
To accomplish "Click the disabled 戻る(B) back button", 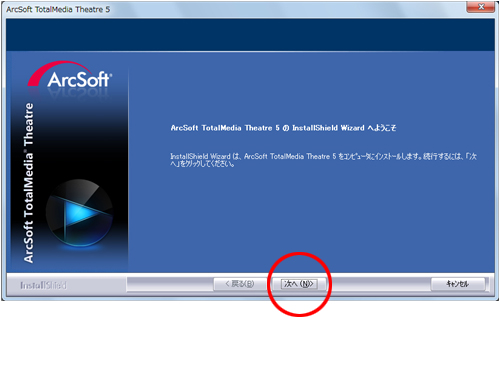I will (x=240, y=284).
